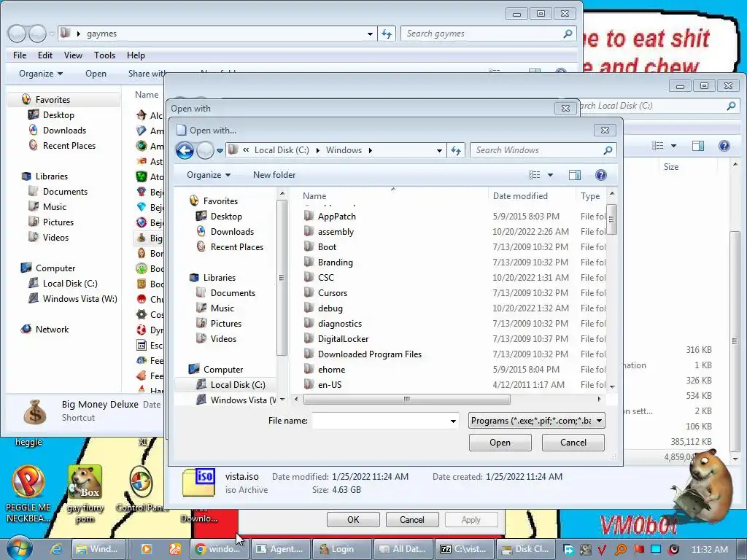Click Cancel beside OK in properties window
This screenshot has width=747, height=560.
[411, 519]
